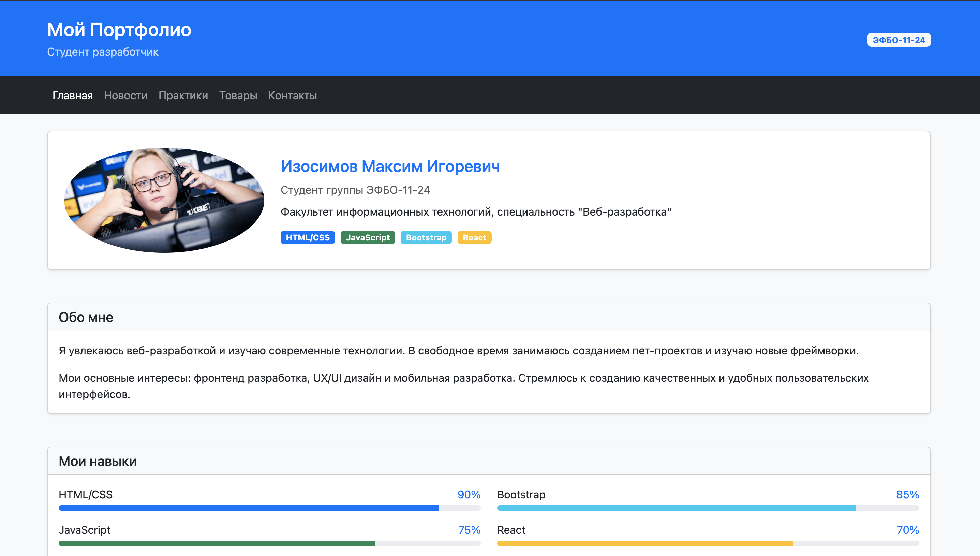
Task: Select the HTML/CSS skill badge
Action: point(308,237)
